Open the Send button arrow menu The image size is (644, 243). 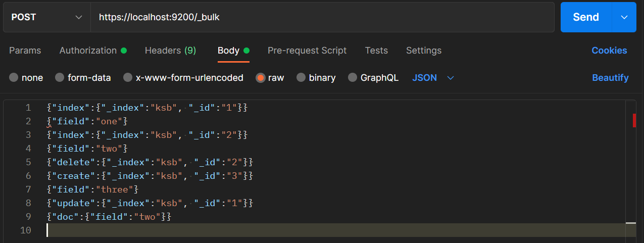coord(624,17)
